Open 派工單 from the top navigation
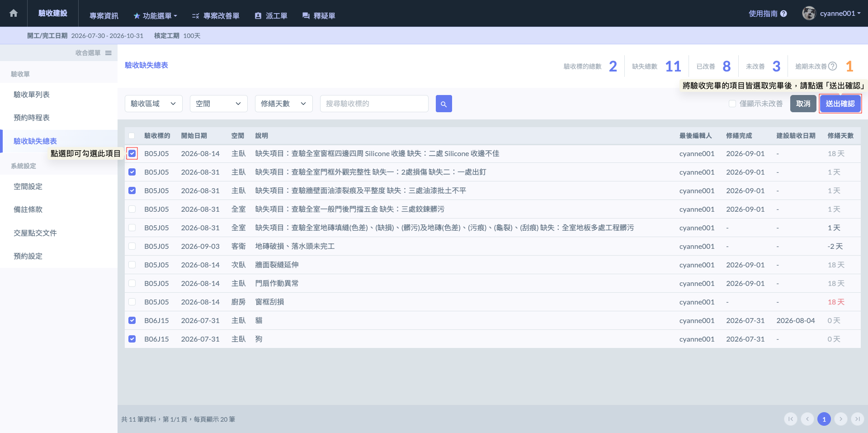The width and height of the screenshot is (868, 433). point(271,16)
